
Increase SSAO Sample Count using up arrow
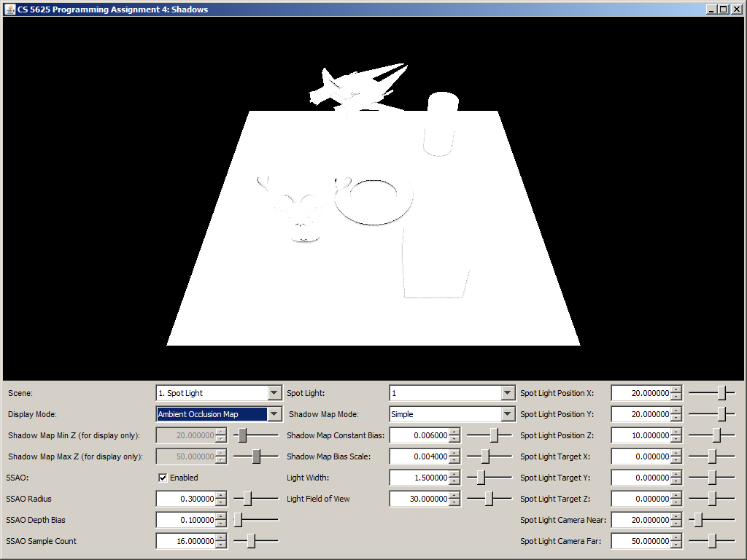(x=221, y=537)
